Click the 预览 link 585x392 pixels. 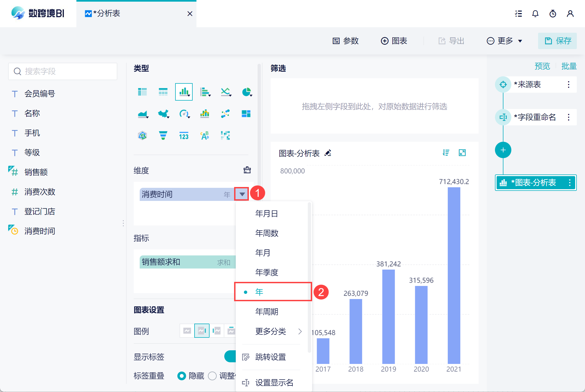point(542,66)
